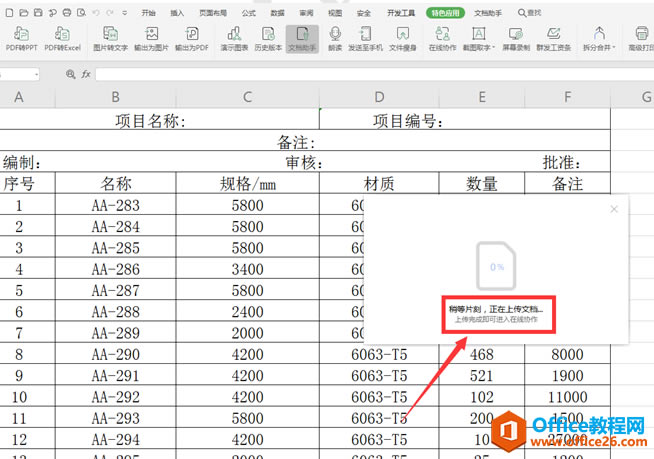The height and width of the screenshot is (459, 654).
Task: Close the upload progress dialog
Action: 614,209
